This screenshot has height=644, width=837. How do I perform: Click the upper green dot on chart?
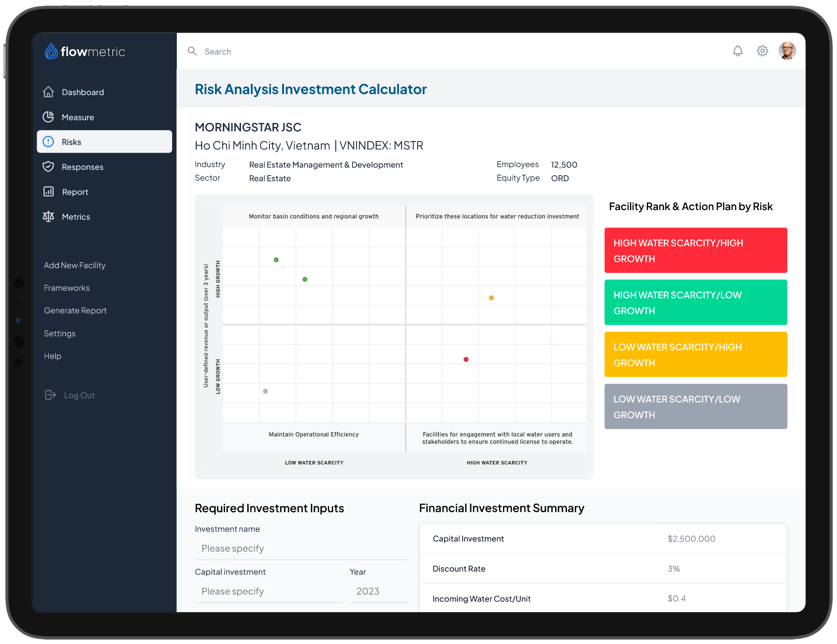pyautogui.click(x=276, y=260)
